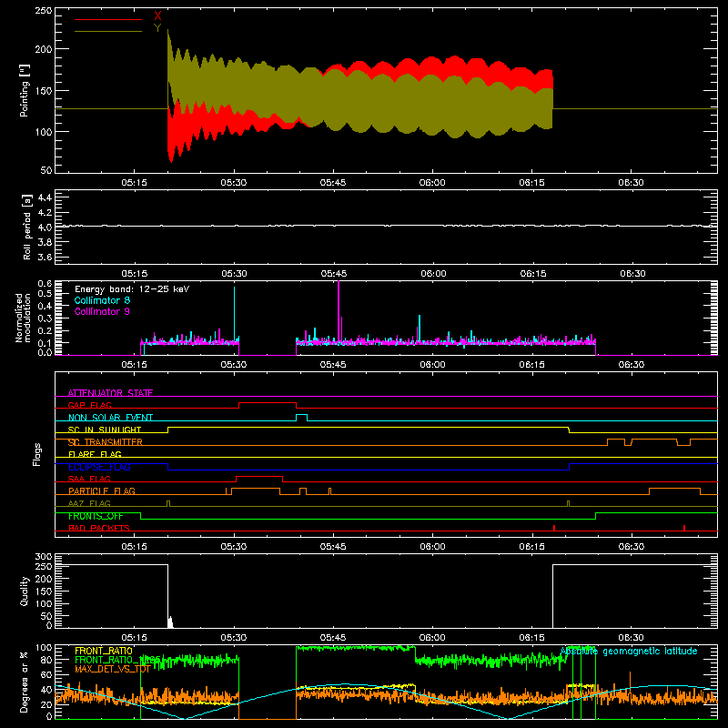Select the BAD_PACKETS label
The height and width of the screenshot is (728, 728).
(99, 528)
